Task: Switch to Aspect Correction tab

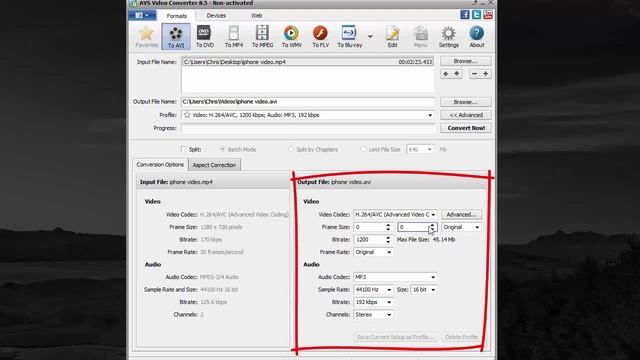Action: [214, 165]
